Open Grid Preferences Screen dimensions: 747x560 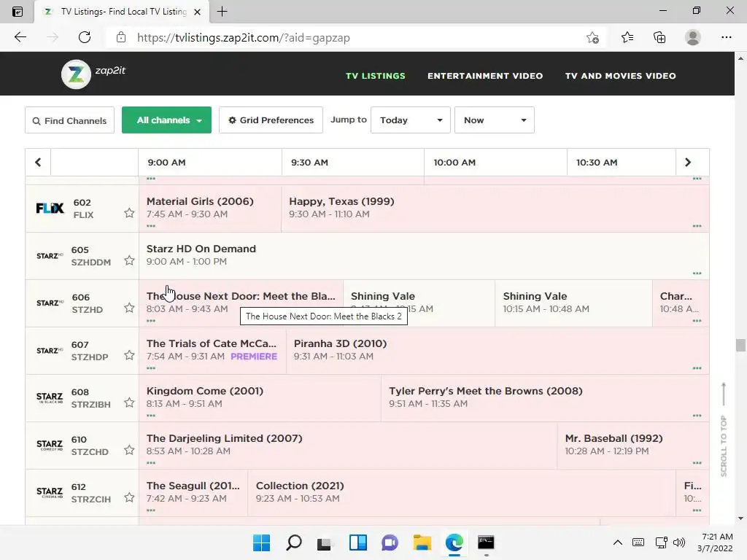coord(271,120)
